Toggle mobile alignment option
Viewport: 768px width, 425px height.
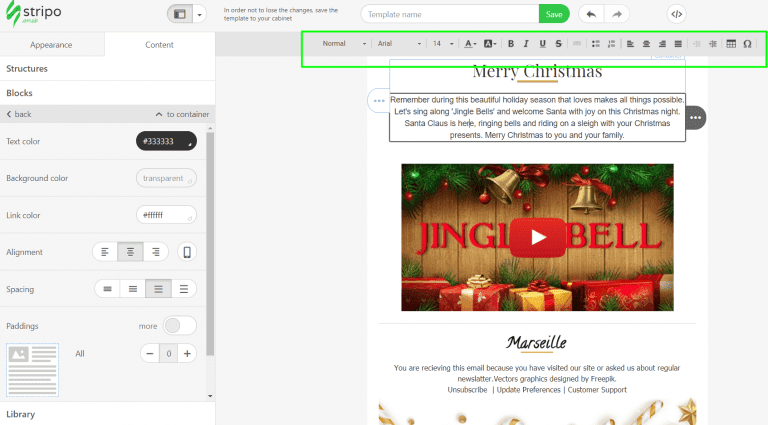[186, 252]
